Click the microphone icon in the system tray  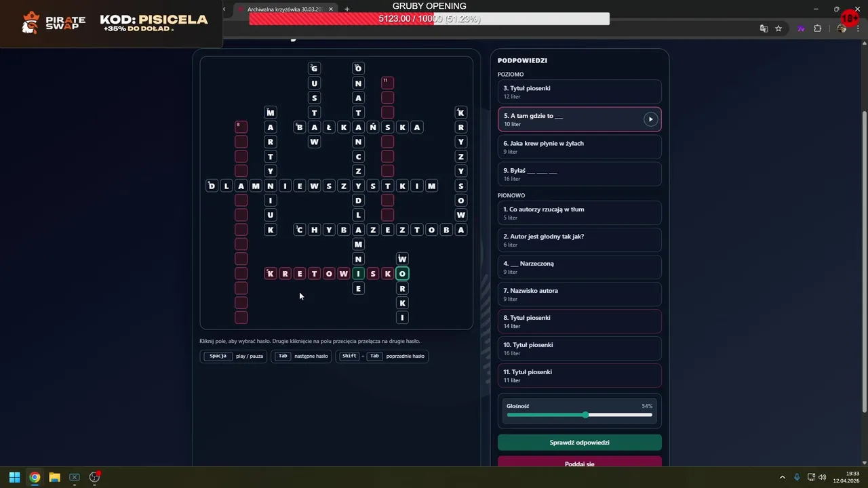point(797,477)
